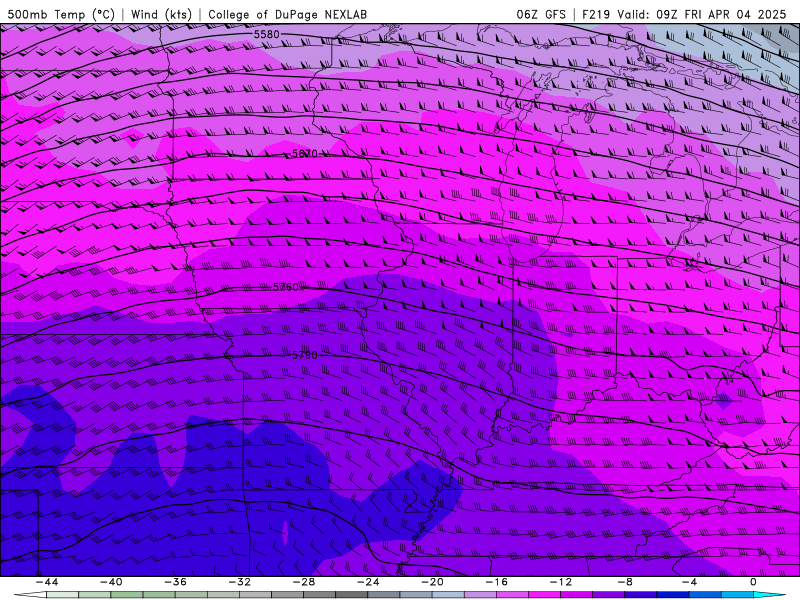The height and width of the screenshot is (600, 800).
Task: Click the 'College of DuPage NEXLAB' label
Action: [x=287, y=14]
